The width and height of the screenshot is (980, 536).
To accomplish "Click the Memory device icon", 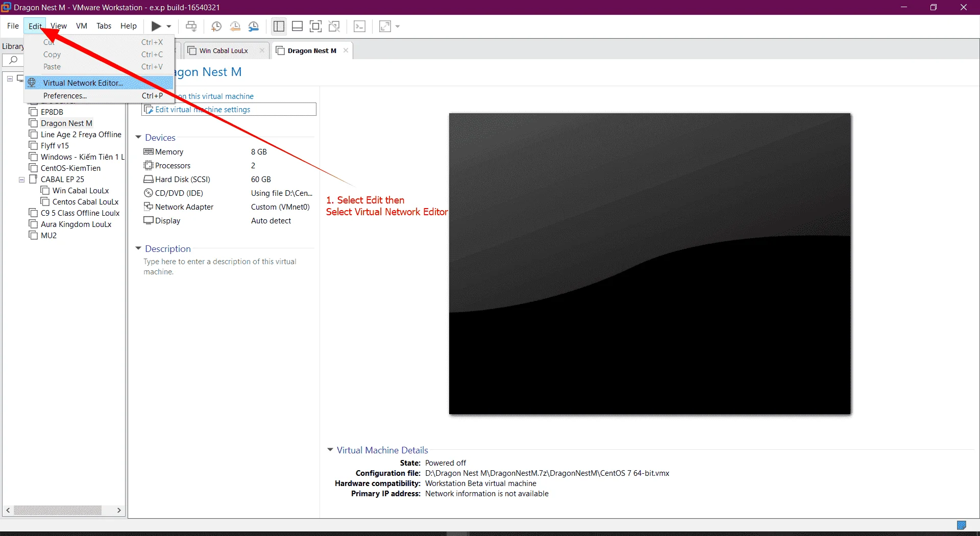I will (149, 151).
